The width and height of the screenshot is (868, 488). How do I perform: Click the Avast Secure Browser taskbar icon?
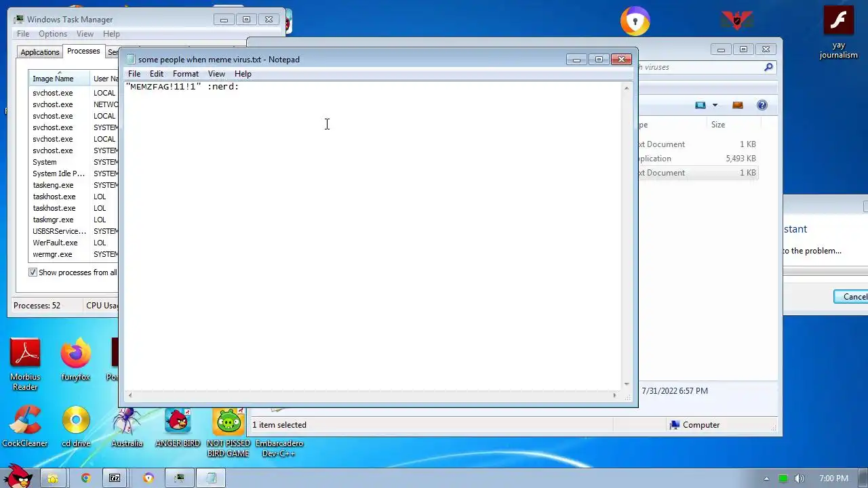148,479
